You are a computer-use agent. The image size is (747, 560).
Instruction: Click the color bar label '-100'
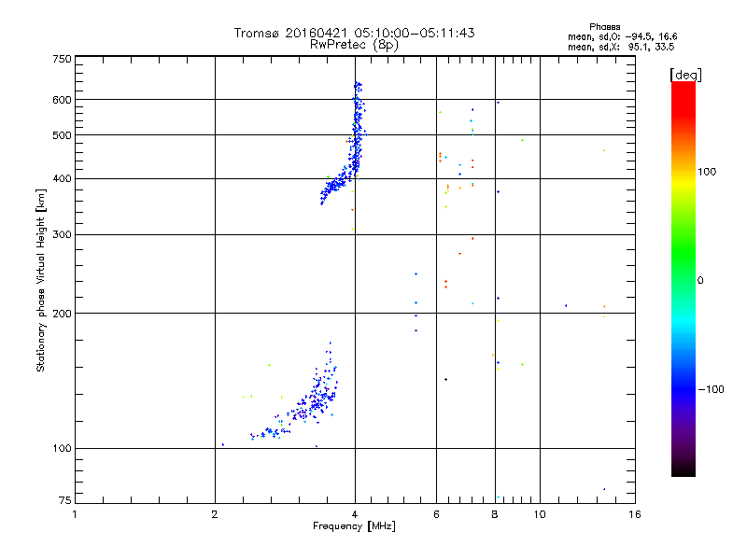point(711,389)
